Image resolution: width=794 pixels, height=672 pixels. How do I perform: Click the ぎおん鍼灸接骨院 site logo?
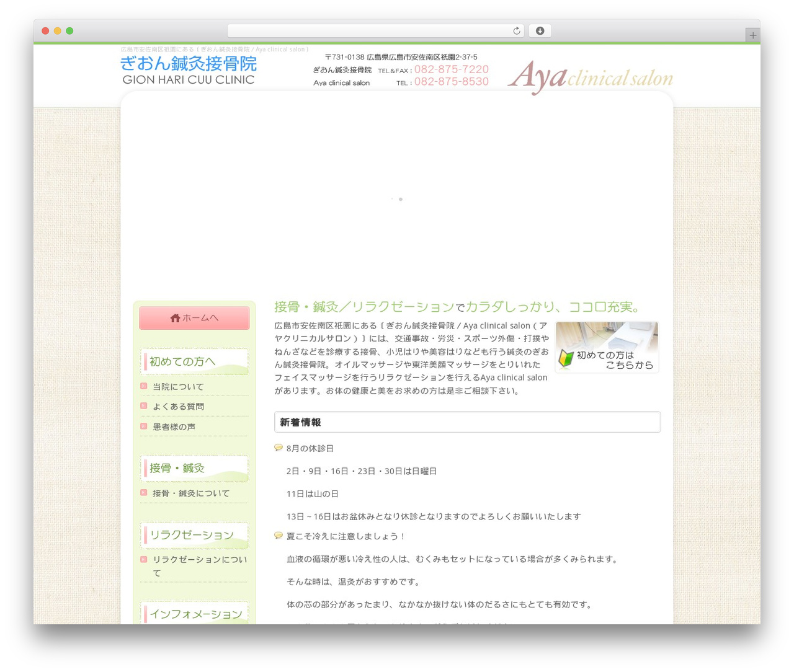188,71
